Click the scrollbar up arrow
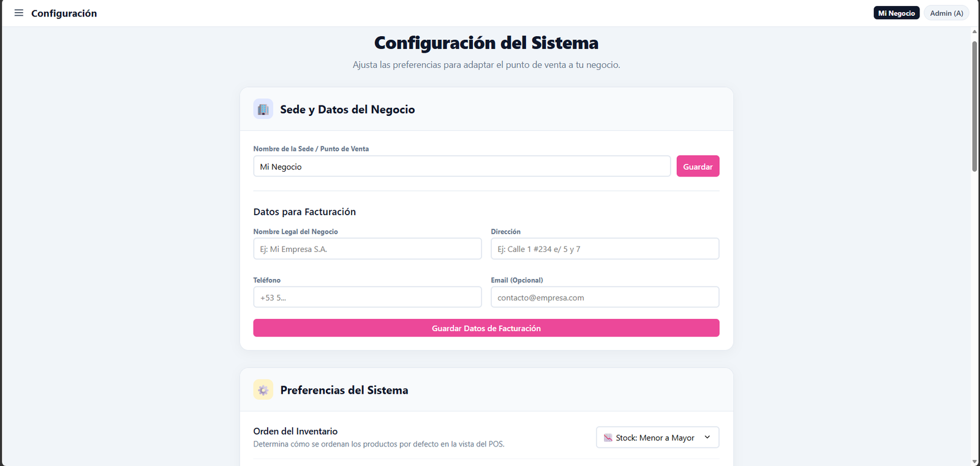 click(x=974, y=32)
